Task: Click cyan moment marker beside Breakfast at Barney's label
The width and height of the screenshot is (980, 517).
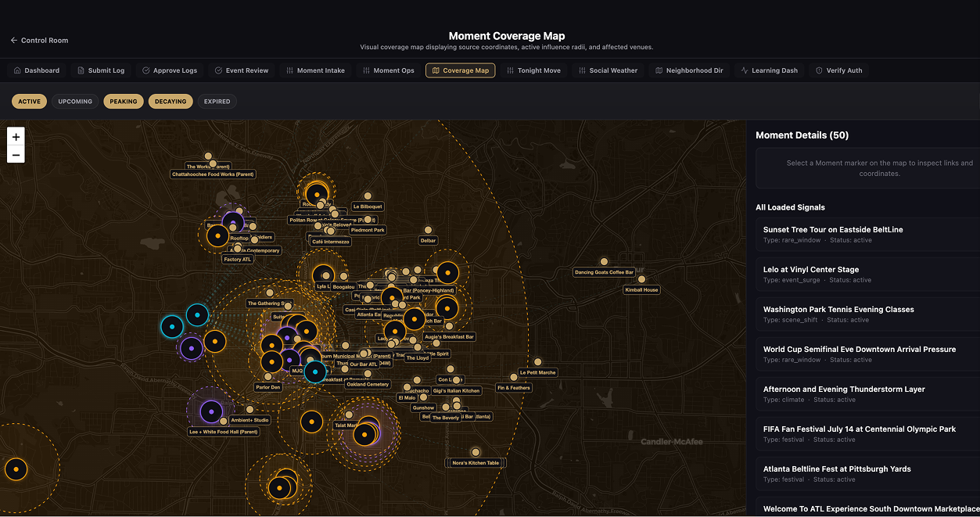Action: click(x=315, y=372)
